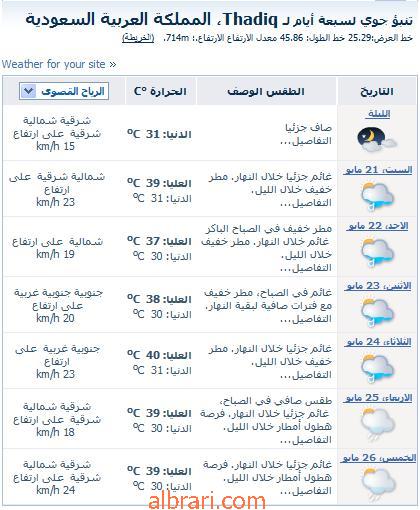Open the Tuesday 24 May date link
Screen dimensions: 420x510
coord(378,342)
